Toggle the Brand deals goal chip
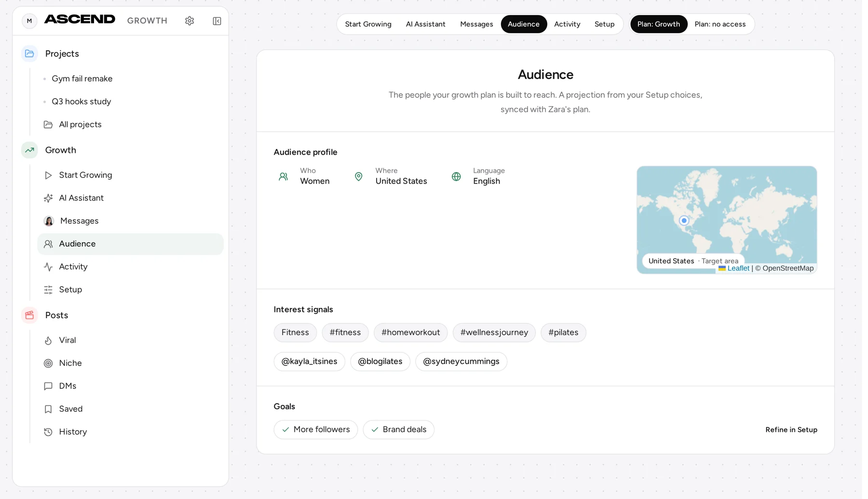The height and width of the screenshot is (499, 868). pyautogui.click(x=399, y=430)
